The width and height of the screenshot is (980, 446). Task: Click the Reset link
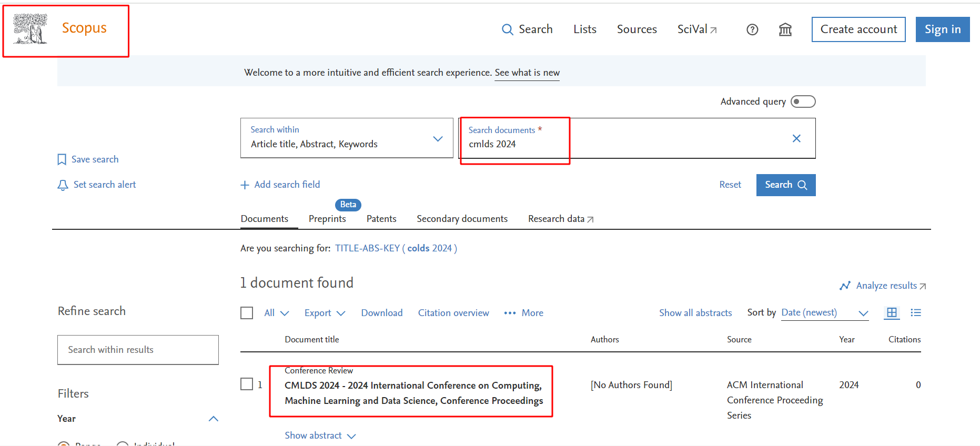click(730, 185)
